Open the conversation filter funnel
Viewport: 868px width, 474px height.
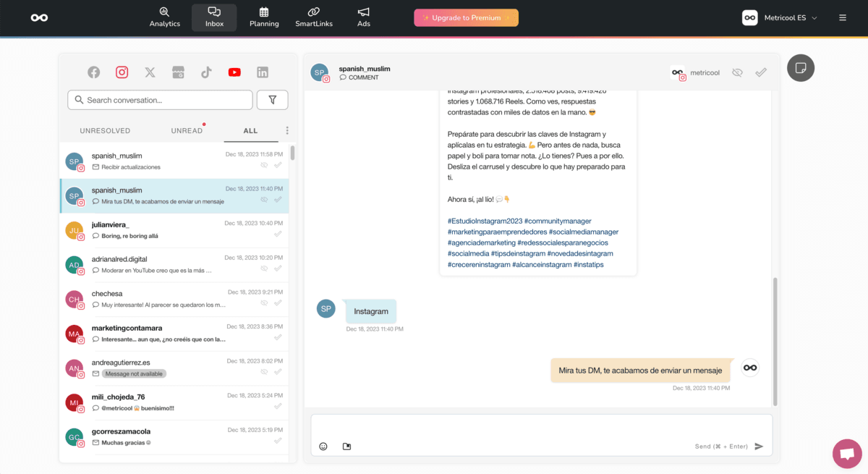tap(272, 99)
